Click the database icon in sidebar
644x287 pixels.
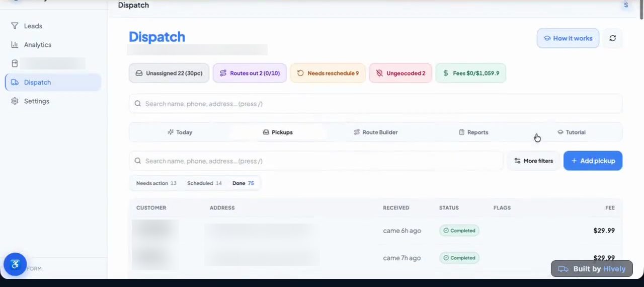(15, 63)
